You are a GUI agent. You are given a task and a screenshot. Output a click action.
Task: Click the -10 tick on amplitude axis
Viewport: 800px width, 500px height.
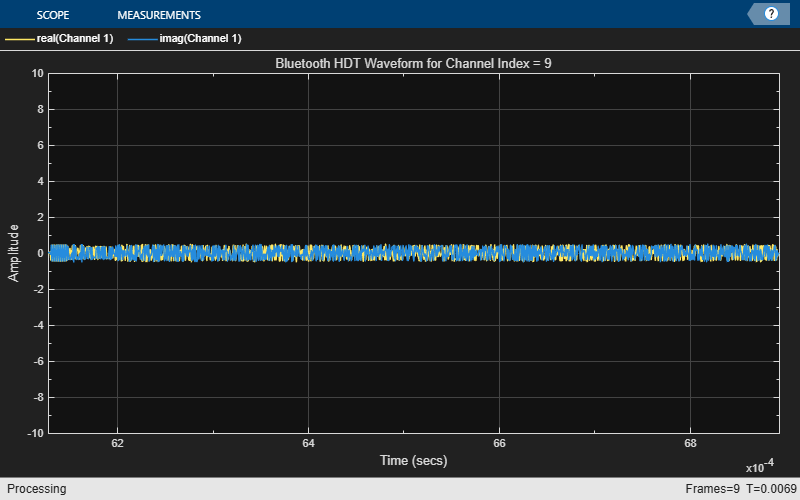35,433
